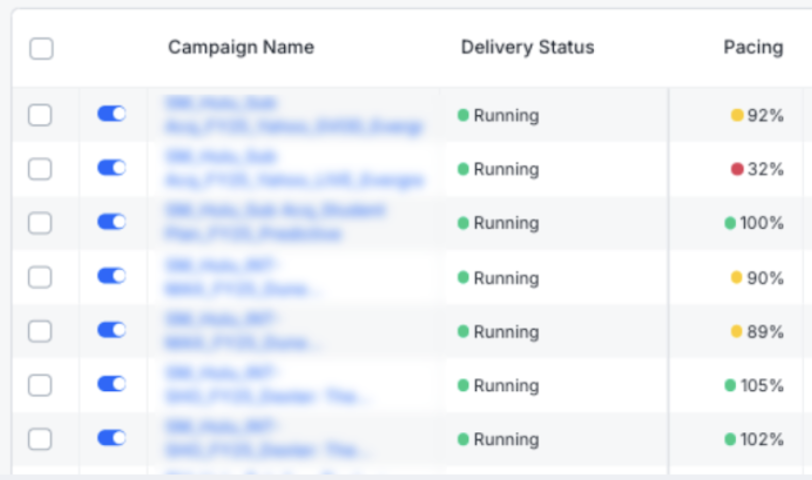Sort by the Pacing column header
Screen dimensions: 812x480
pos(753,48)
